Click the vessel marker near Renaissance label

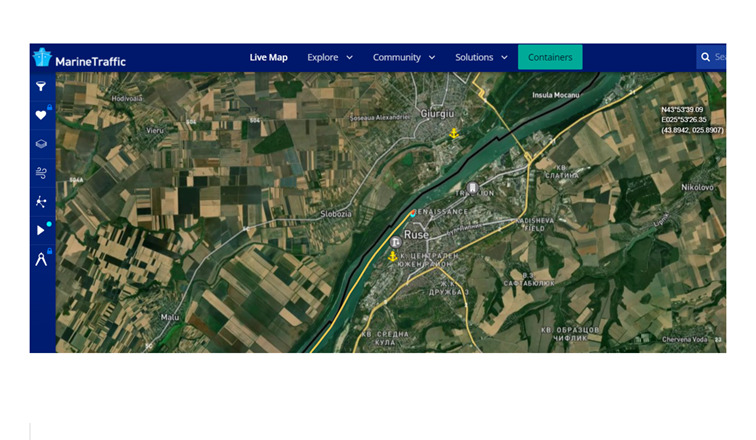[412, 212]
